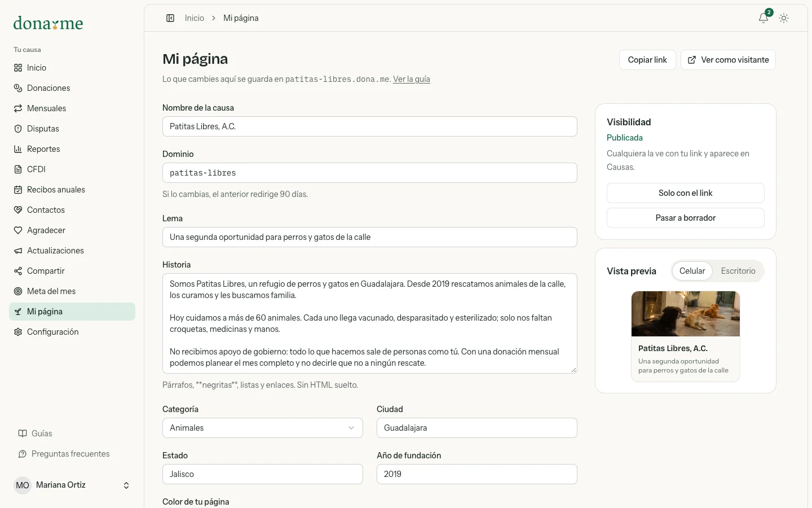Image resolution: width=812 pixels, height=508 pixels.
Task: Click the Copiar link button
Action: 647,60
